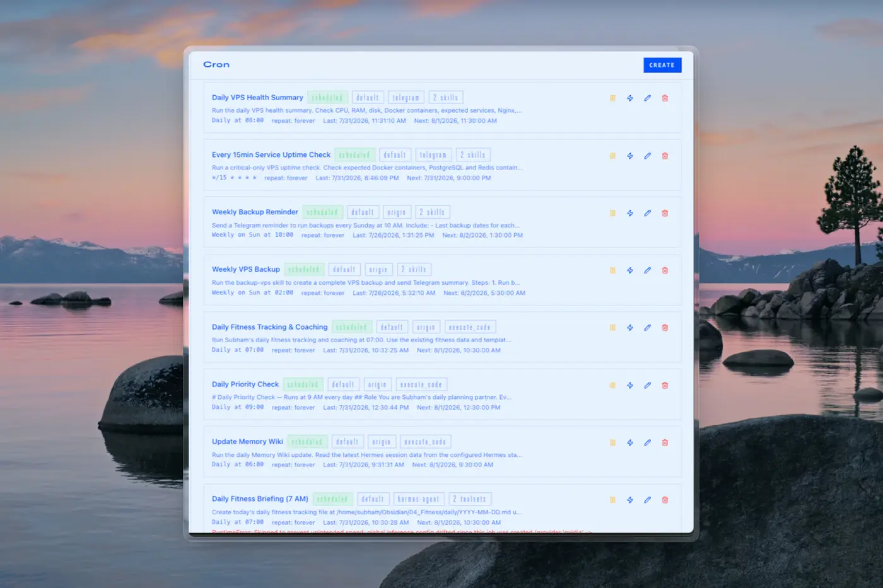Run Daily VPS Health Summary now
The width and height of the screenshot is (883, 588).
tap(630, 98)
